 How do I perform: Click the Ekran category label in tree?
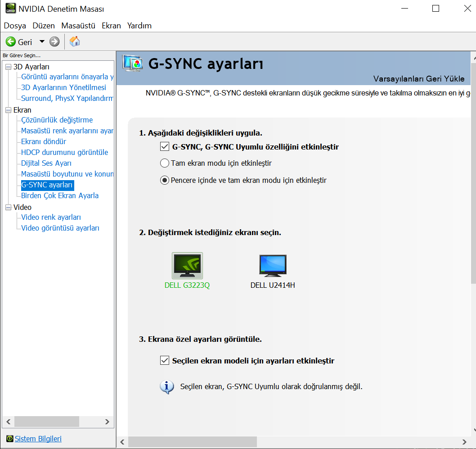click(22, 110)
